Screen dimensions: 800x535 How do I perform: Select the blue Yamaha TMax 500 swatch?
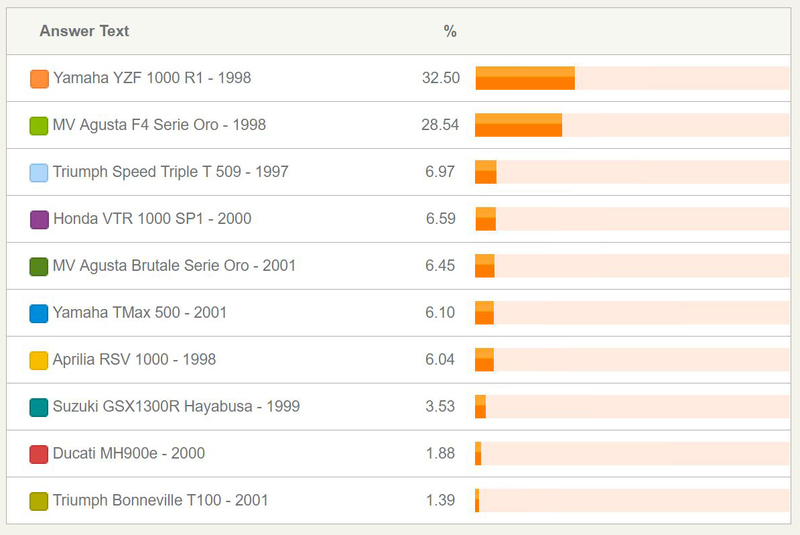point(39,314)
